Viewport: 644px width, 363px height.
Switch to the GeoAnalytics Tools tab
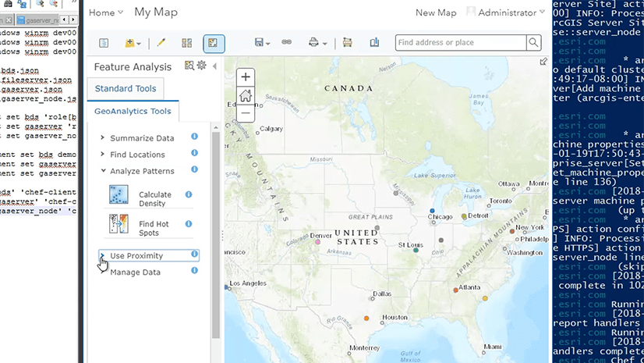pyautogui.click(x=133, y=111)
